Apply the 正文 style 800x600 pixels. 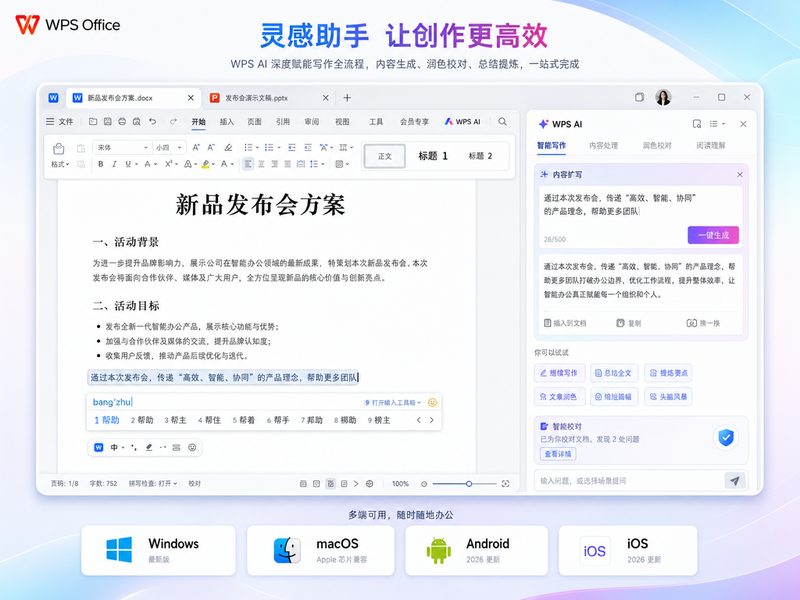click(385, 156)
